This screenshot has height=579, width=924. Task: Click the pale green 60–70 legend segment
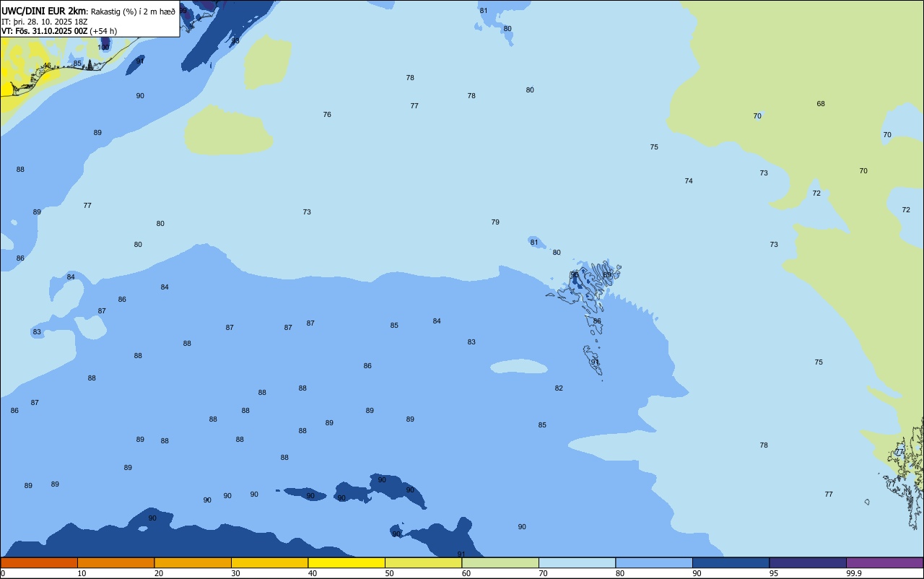click(500, 562)
